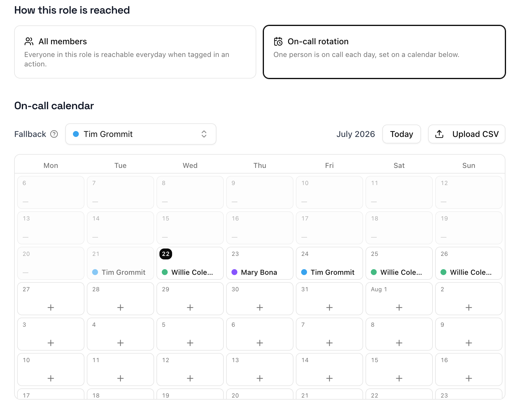532x412 pixels.
Task: Add on-call person for July 30
Action: [260, 308]
